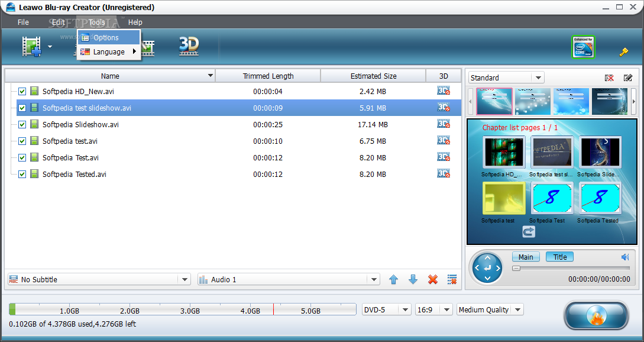The width and height of the screenshot is (644, 342).
Task: Click the return arrow in menu preview
Action: click(x=529, y=232)
